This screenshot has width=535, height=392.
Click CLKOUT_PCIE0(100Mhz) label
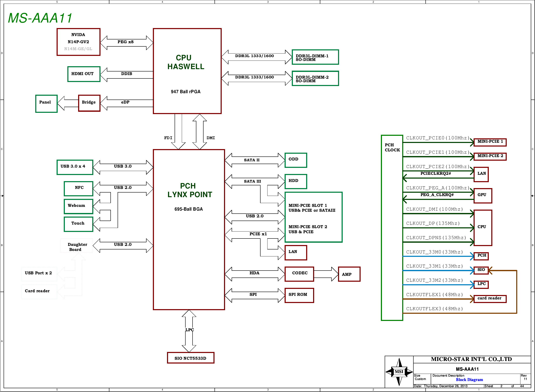pyautogui.click(x=438, y=138)
